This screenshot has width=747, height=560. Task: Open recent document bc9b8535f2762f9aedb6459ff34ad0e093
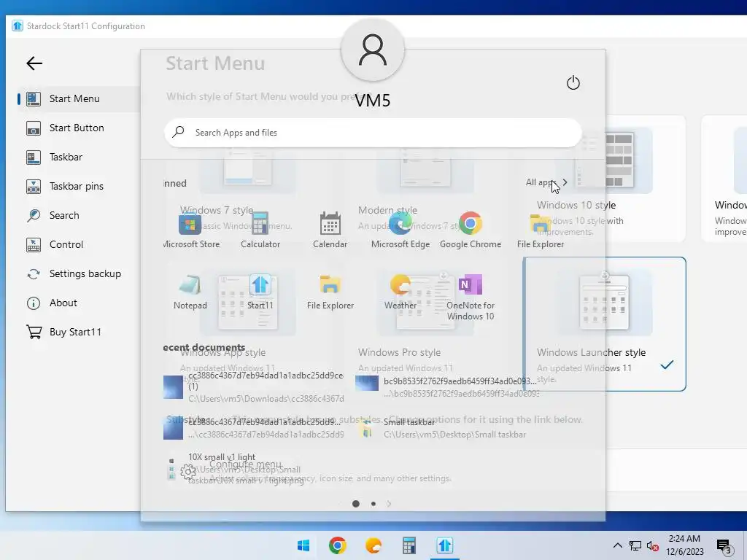[447, 386]
